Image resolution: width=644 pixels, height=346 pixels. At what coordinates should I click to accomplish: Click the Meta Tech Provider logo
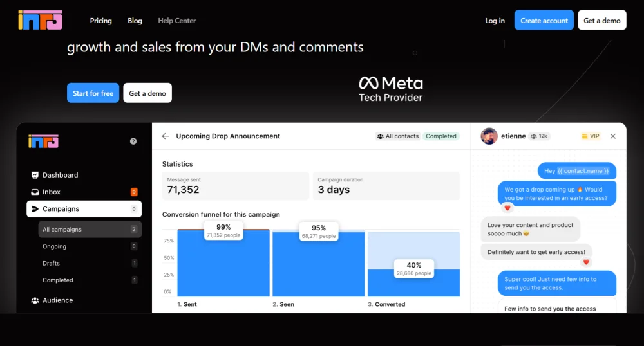click(390, 89)
